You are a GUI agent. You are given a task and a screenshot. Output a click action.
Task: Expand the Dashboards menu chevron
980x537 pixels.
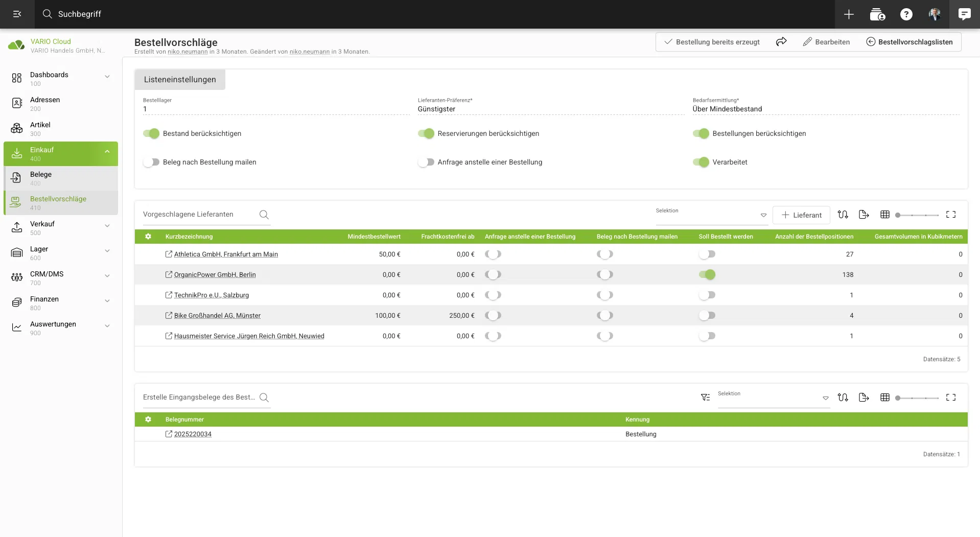[107, 77]
